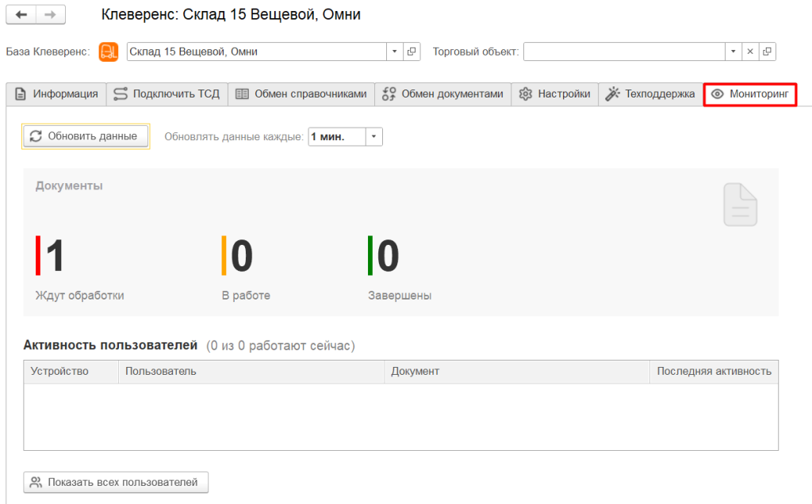Click the back navigation arrow
812x504 pixels.
click(21, 15)
